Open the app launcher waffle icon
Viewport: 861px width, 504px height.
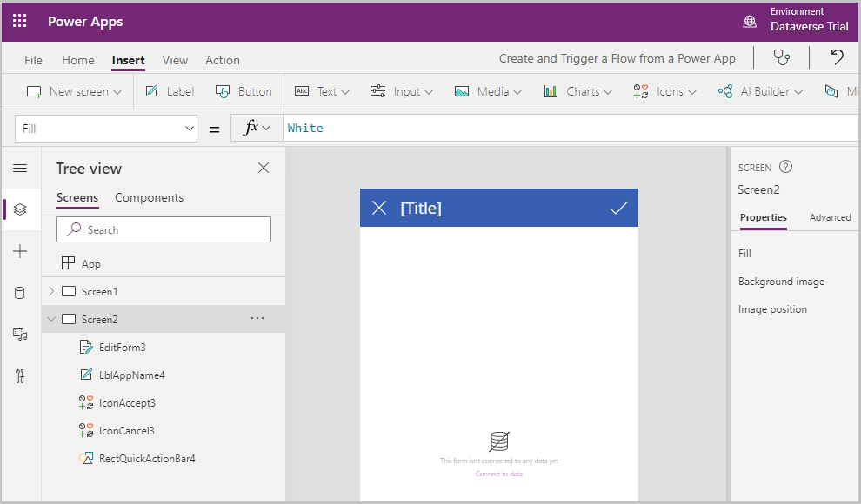20,22
